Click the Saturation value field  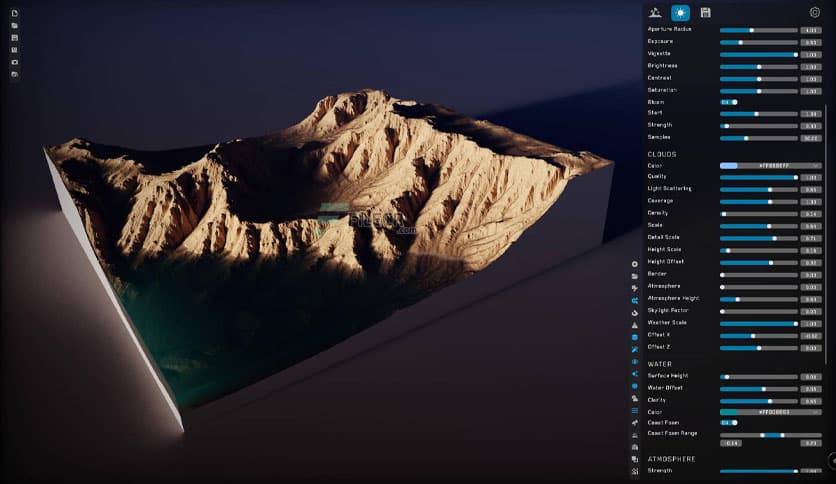(x=811, y=91)
